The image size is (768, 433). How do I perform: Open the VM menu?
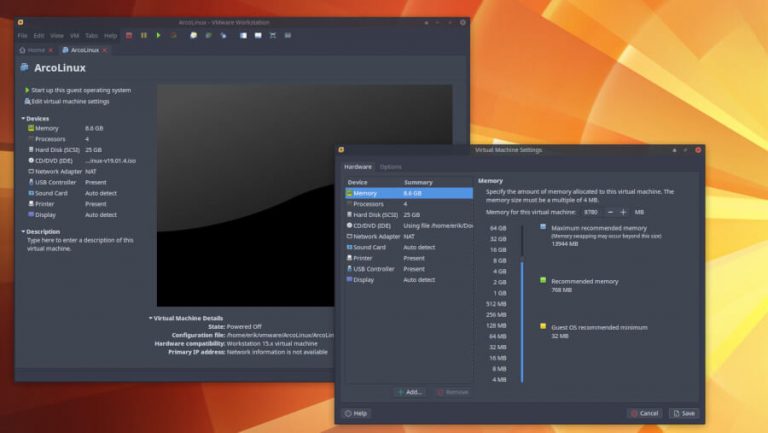[x=73, y=35]
